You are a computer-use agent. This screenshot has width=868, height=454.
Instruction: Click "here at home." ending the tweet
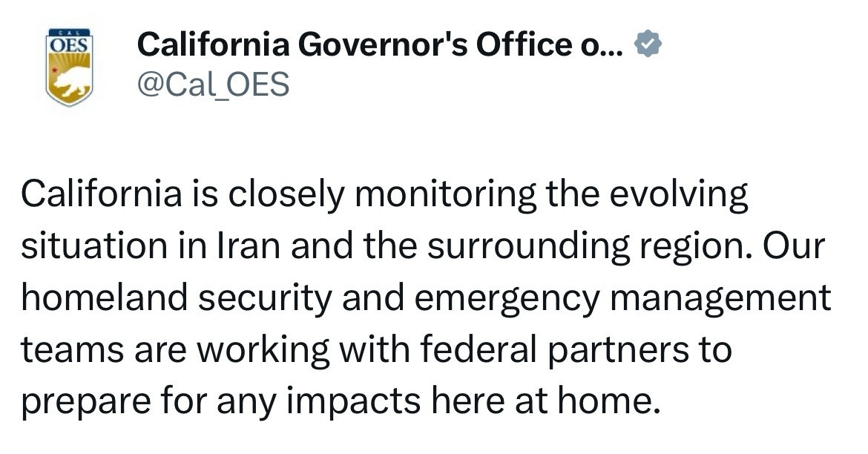pyautogui.click(x=567, y=401)
